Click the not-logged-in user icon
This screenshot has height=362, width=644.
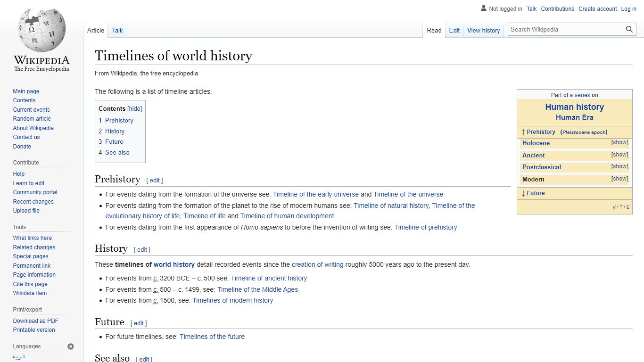(484, 8)
